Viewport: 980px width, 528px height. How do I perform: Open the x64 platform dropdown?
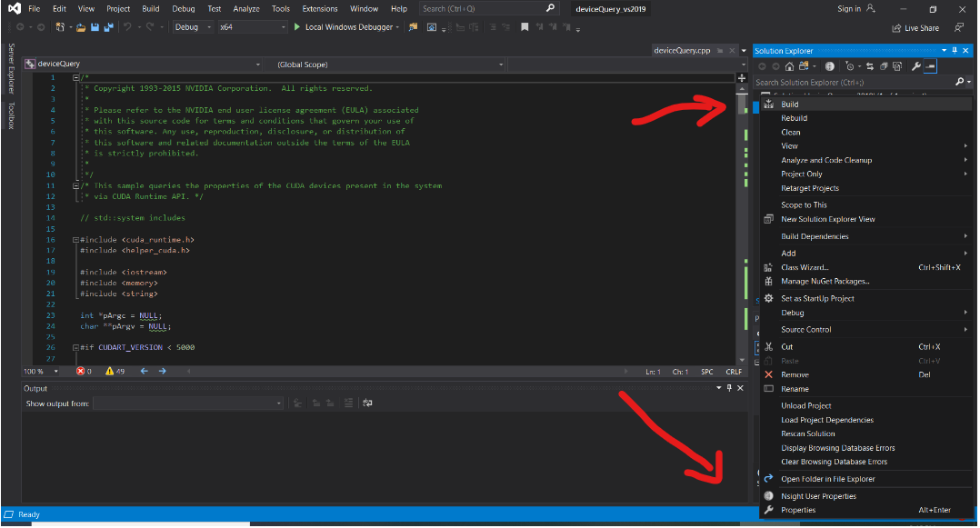pyautogui.click(x=253, y=27)
